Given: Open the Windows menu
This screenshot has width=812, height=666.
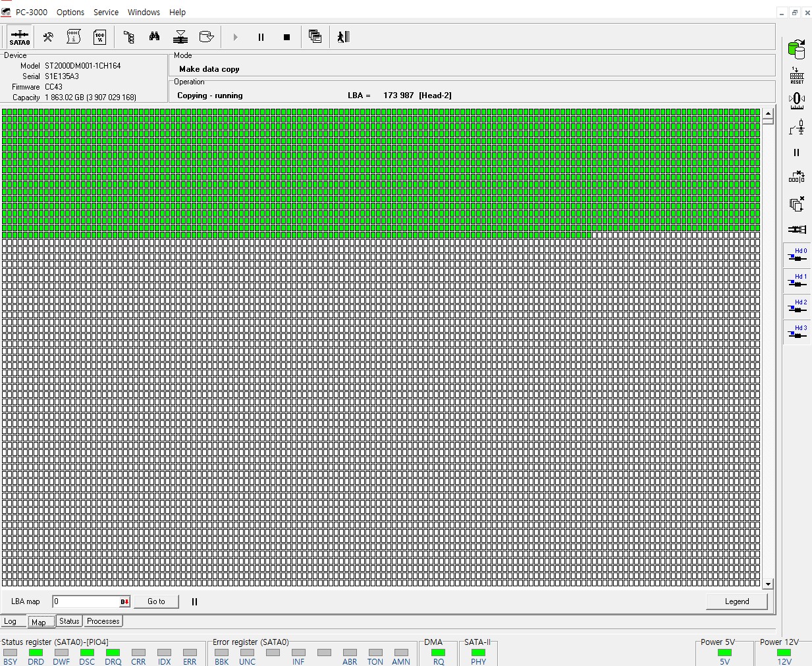Looking at the screenshot, I should pos(144,12).
